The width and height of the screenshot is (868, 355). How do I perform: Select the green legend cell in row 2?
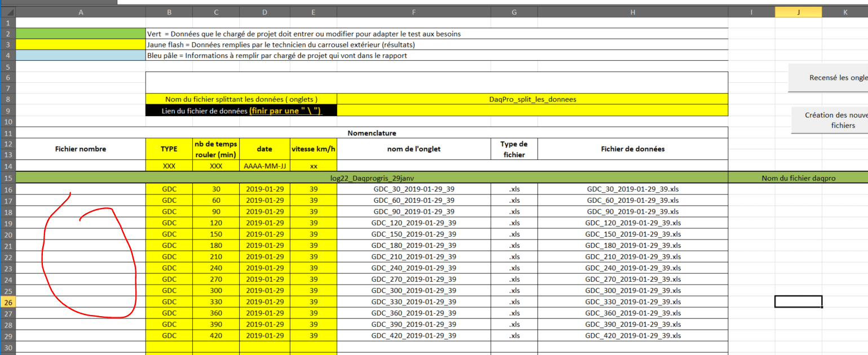[81, 34]
